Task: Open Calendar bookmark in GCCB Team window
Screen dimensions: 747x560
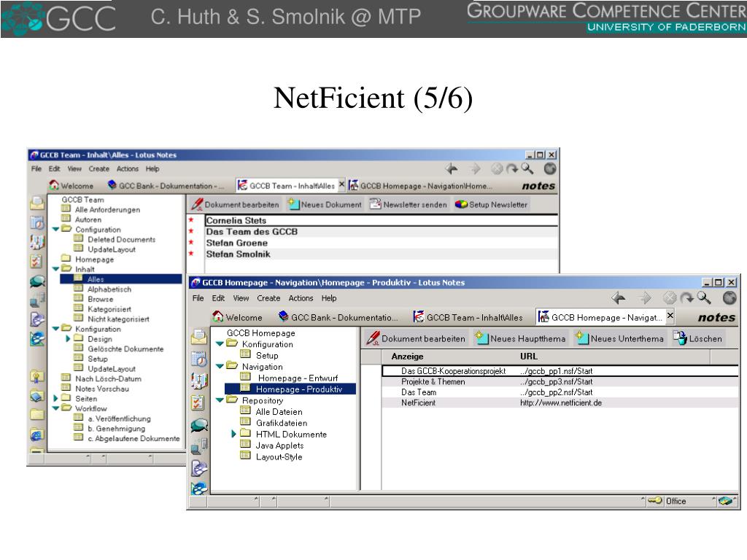Action: coord(37,222)
